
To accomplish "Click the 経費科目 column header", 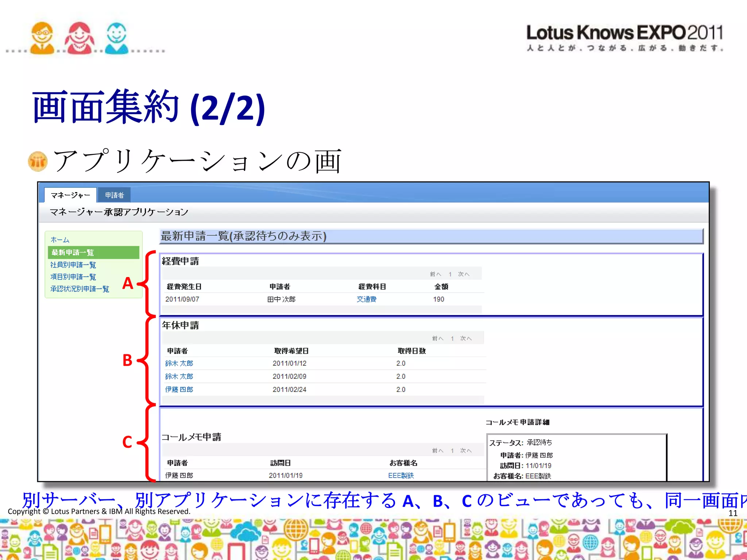I will pyautogui.click(x=372, y=287).
